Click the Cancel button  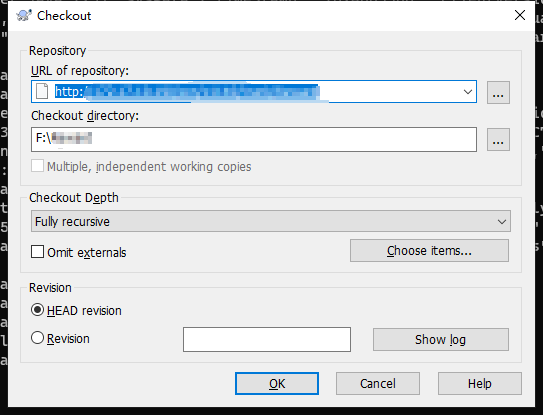[x=377, y=383]
